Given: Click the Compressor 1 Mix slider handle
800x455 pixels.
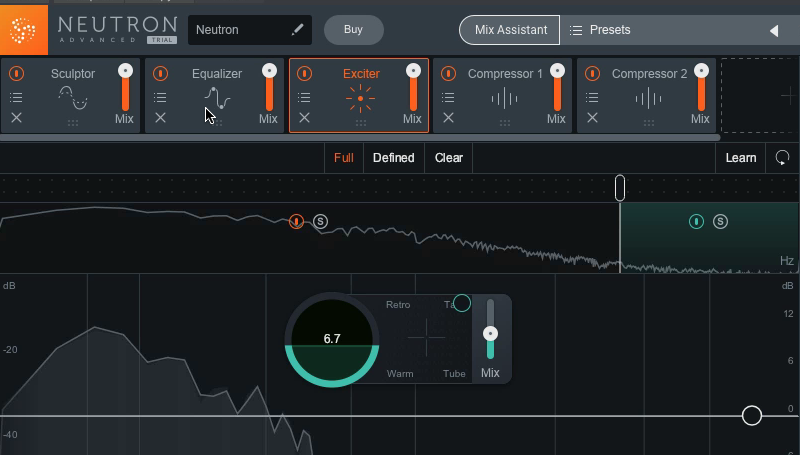Looking at the screenshot, I should (557, 71).
